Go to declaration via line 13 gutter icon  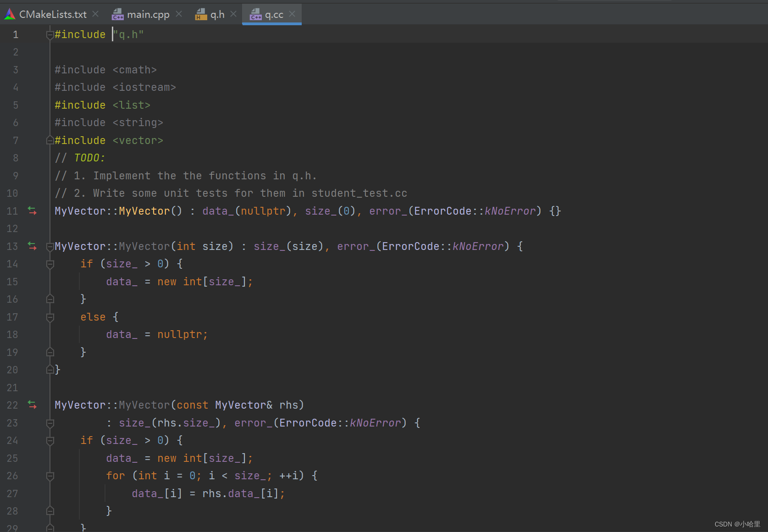pos(32,246)
